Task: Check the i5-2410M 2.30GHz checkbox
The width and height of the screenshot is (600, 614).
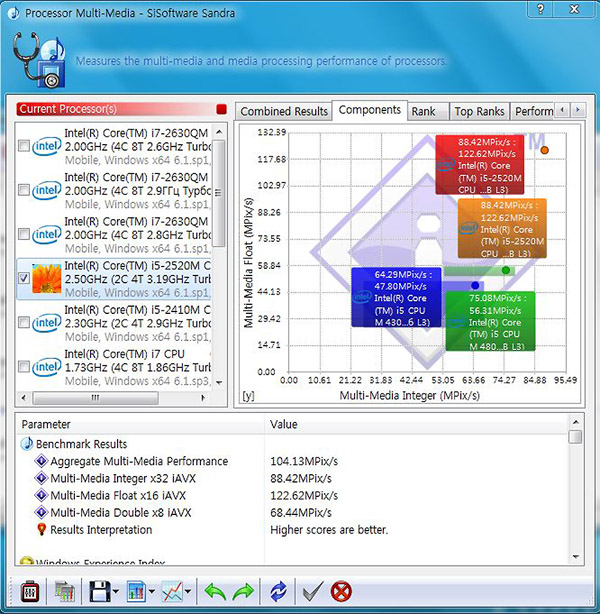Action: click(x=24, y=323)
